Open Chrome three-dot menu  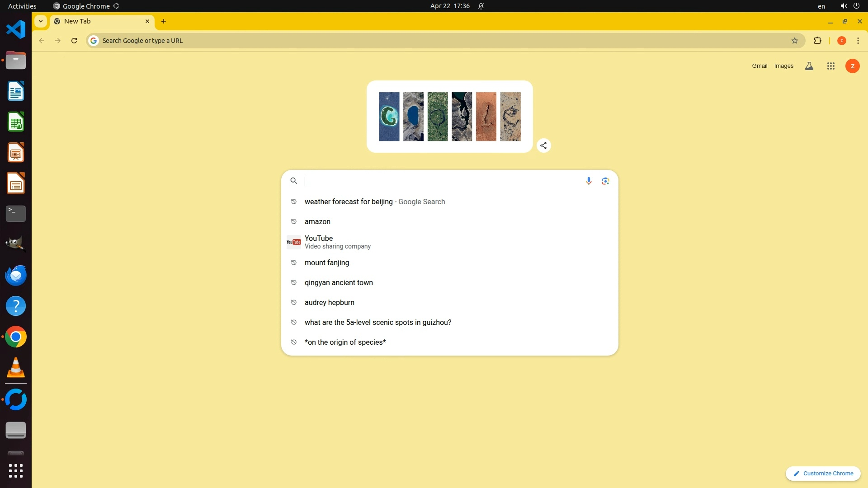[x=858, y=41]
